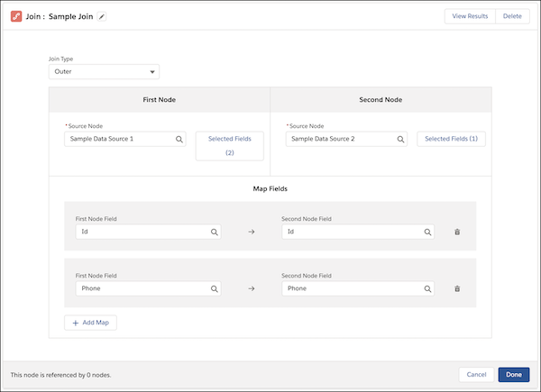
Task: Search icon in second node Id field
Action: (x=427, y=232)
